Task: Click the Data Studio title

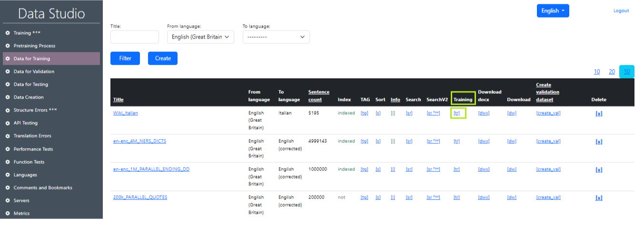Action: (51, 13)
